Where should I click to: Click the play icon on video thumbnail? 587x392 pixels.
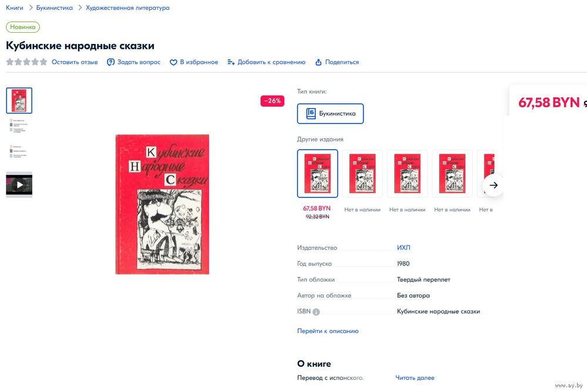point(19,185)
